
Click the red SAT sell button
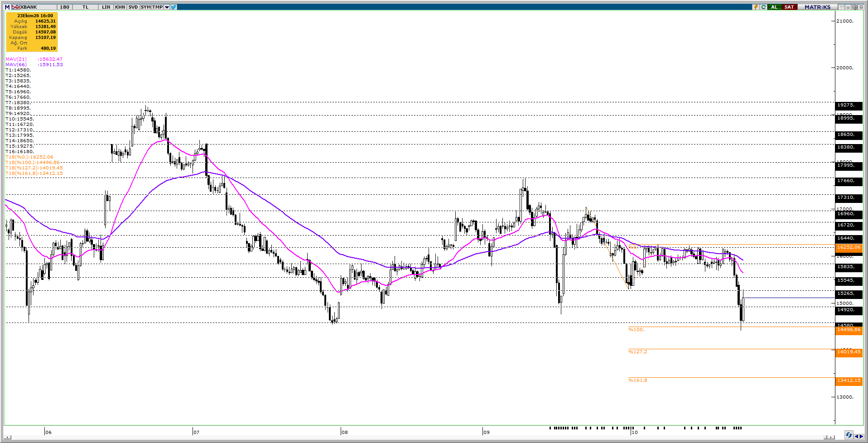(789, 7)
